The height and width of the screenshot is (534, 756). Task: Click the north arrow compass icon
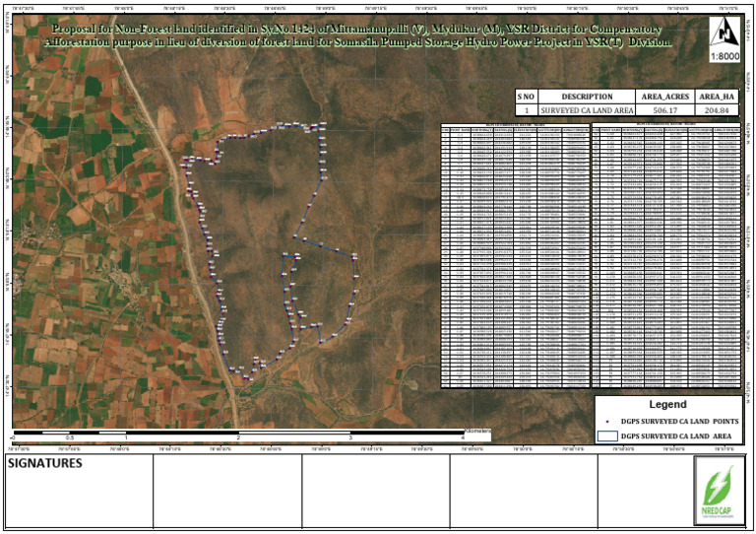pos(724,33)
